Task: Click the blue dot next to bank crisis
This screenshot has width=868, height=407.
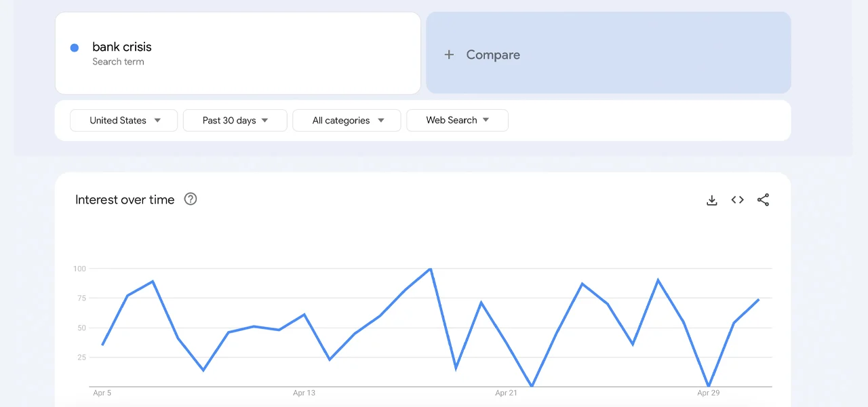Action: 75,47
